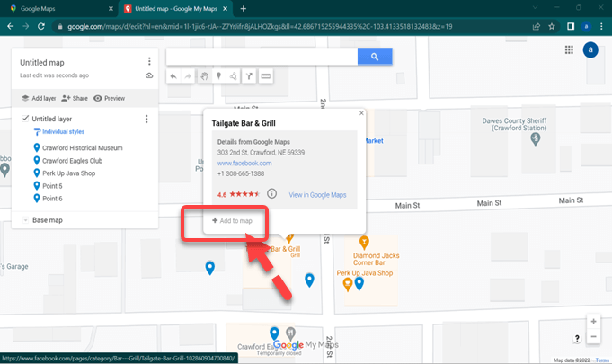Screen dimensions: 612x364
Task: Click the blue pin on the Perk Up Java Shop label
Action: click(359, 283)
